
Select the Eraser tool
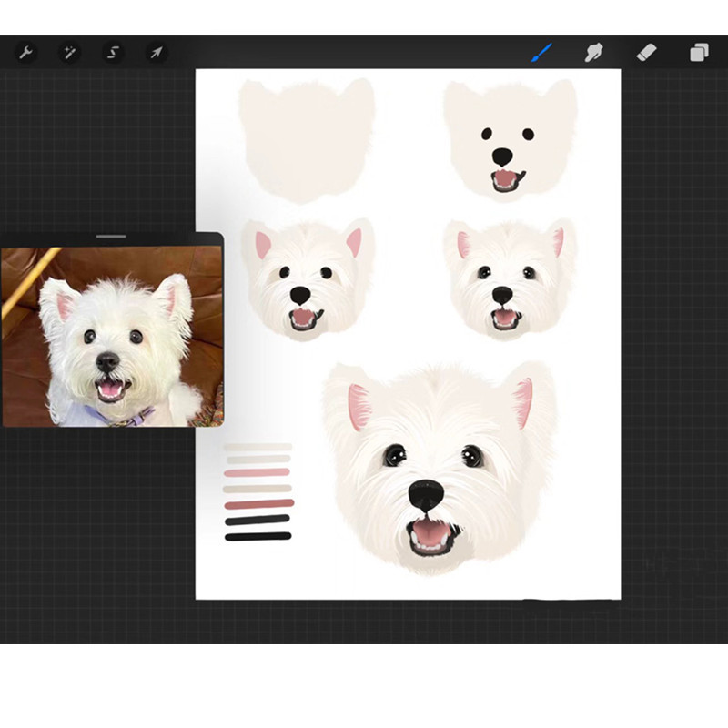coord(646,53)
